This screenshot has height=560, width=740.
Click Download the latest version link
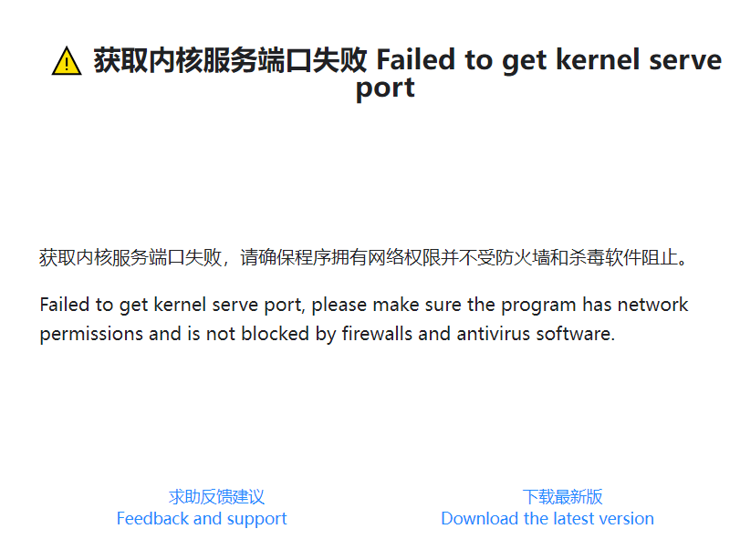click(x=547, y=519)
